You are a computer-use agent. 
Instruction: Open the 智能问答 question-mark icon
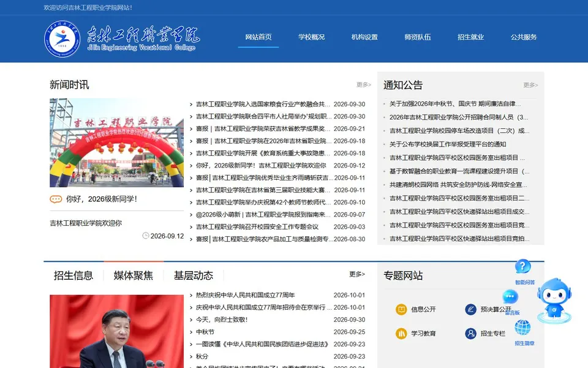click(522, 267)
